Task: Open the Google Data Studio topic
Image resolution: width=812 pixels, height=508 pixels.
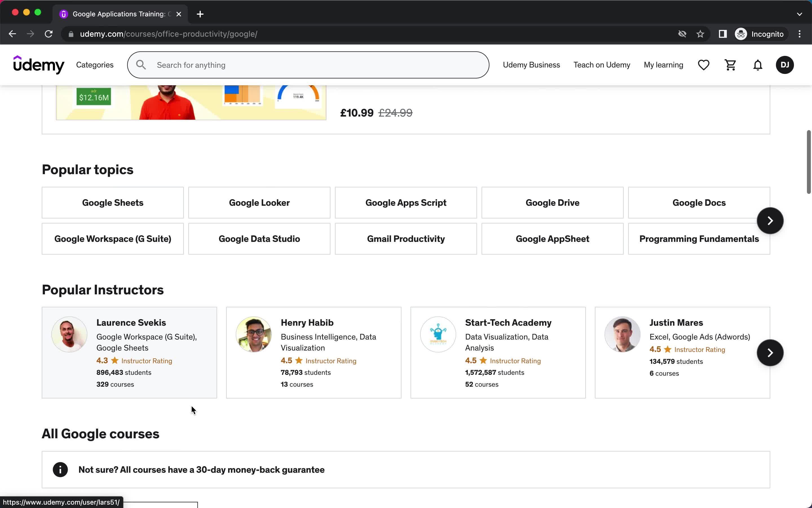Action: click(x=259, y=239)
